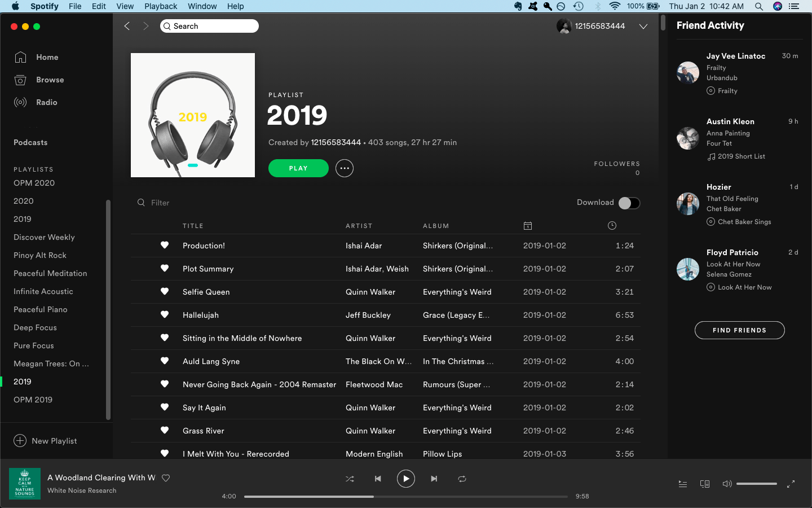Enable shuffle playback
The height and width of the screenshot is (508, 812).
point(350,479)
